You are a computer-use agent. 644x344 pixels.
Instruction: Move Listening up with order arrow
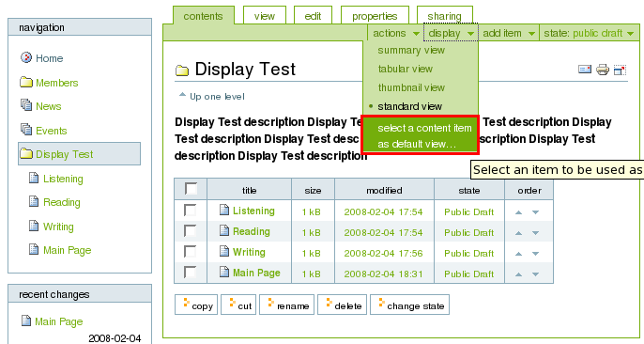click(519, 212)
